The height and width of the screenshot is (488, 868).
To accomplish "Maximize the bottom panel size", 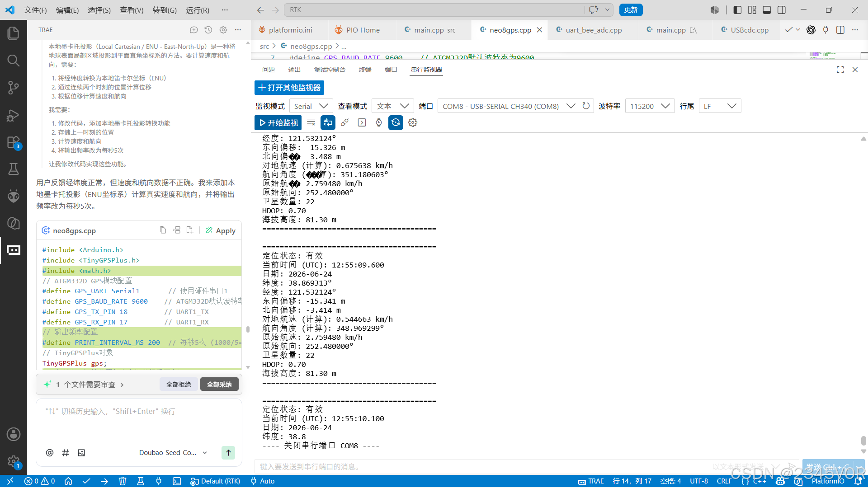I will click(840, 70).
